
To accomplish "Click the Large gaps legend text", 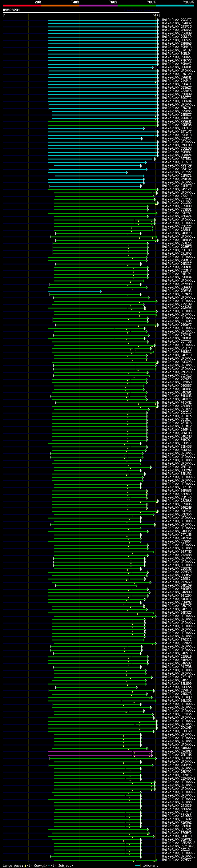I will (x=38, y=865).
